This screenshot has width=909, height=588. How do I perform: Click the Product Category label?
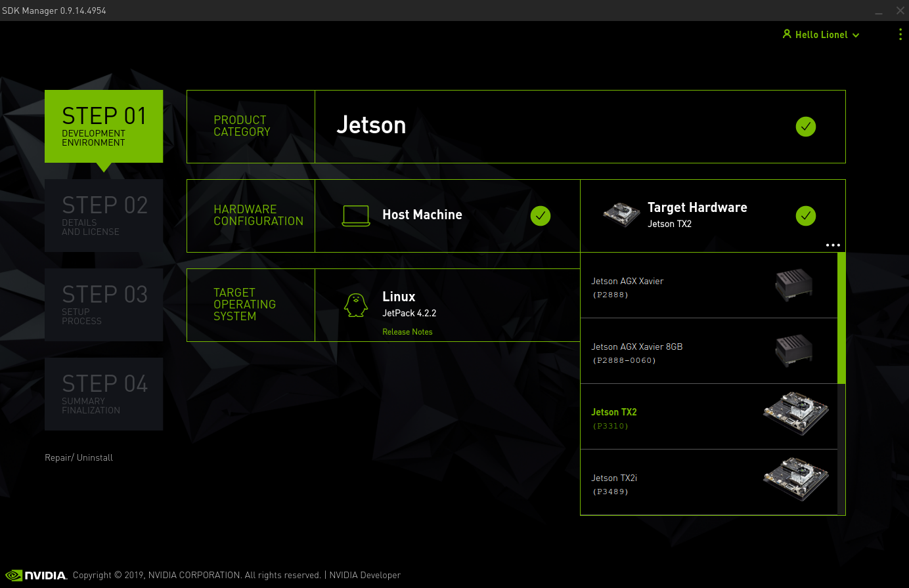coord(242,126)
